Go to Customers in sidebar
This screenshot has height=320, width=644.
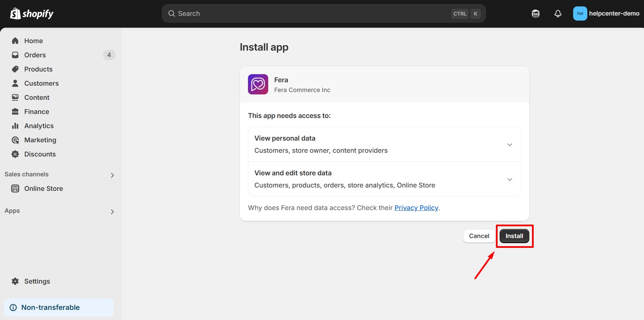pyautogui.click(x=41, y=83)
